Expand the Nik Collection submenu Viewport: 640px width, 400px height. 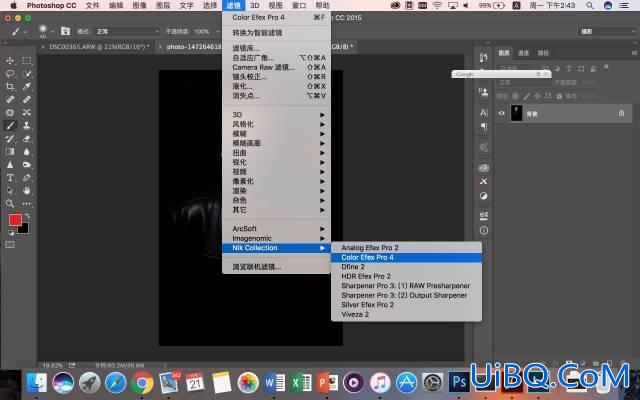pyautogui.click(x=276, y=248)
